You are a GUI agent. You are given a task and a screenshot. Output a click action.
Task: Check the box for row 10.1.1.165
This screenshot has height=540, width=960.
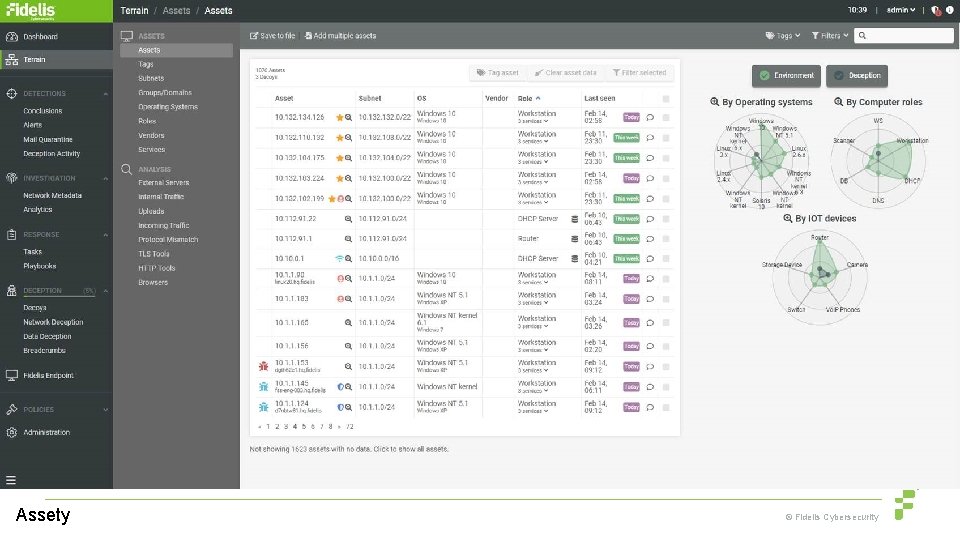[666, 323]
